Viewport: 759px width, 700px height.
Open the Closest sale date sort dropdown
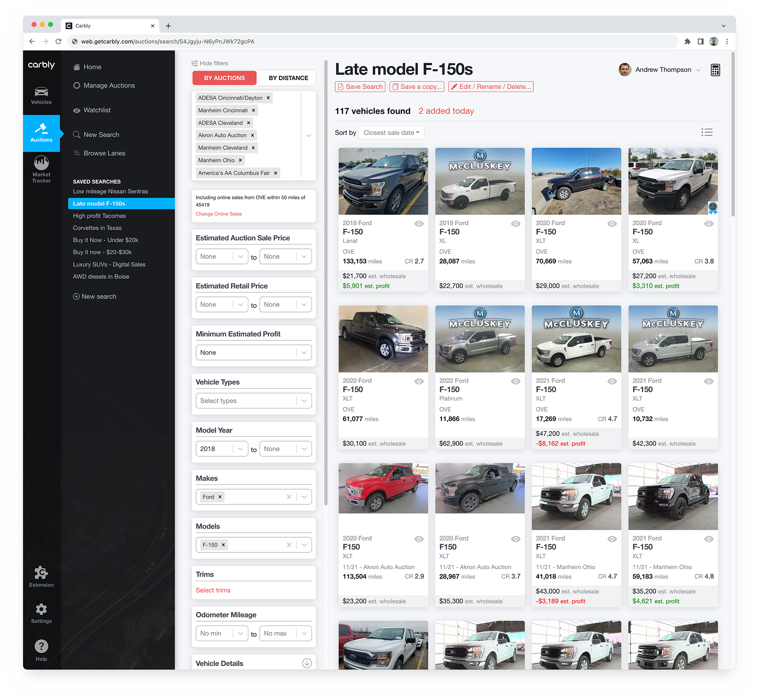tap(391, 132)
